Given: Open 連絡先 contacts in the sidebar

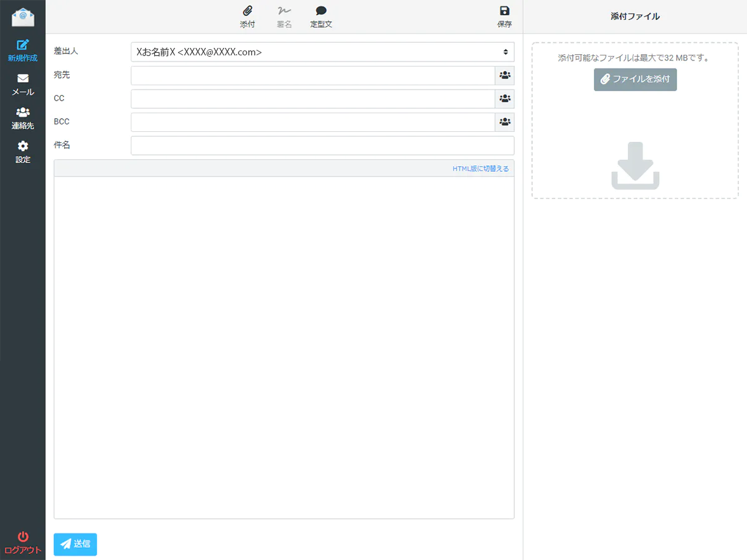Looking at the screenshot, I should pyautogui.click(x=23, y=118).
